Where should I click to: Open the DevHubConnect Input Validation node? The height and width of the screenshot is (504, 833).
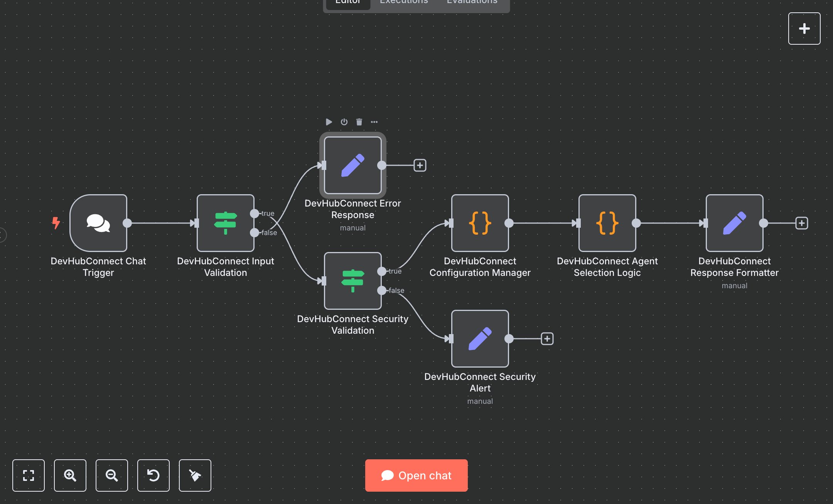[x=225, y=223]
